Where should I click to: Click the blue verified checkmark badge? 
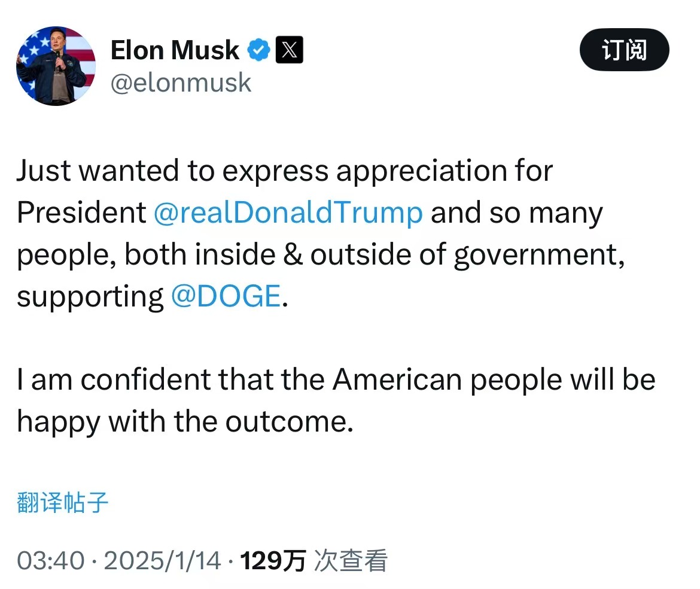(258, 50)
